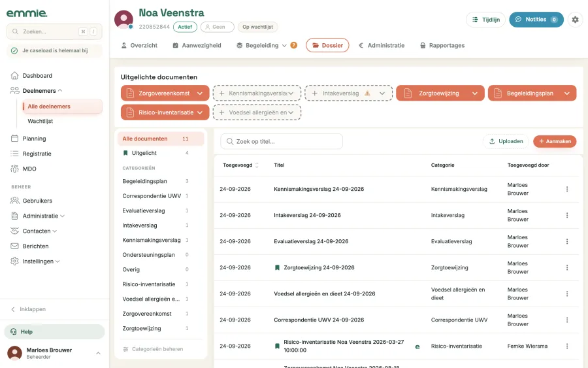Switch to the Overzicht tab
This screenshot has height=368, width=588.
pyautogui.click(x=139, y=45)
